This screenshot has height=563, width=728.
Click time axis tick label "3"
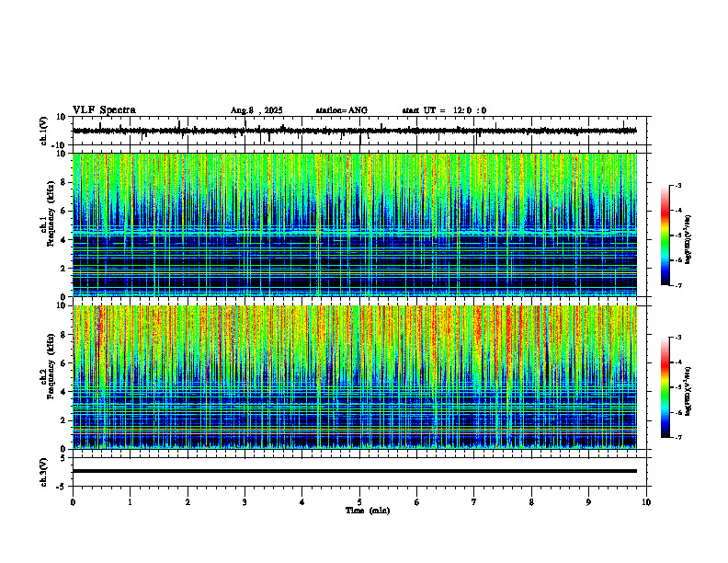(245, 502)
